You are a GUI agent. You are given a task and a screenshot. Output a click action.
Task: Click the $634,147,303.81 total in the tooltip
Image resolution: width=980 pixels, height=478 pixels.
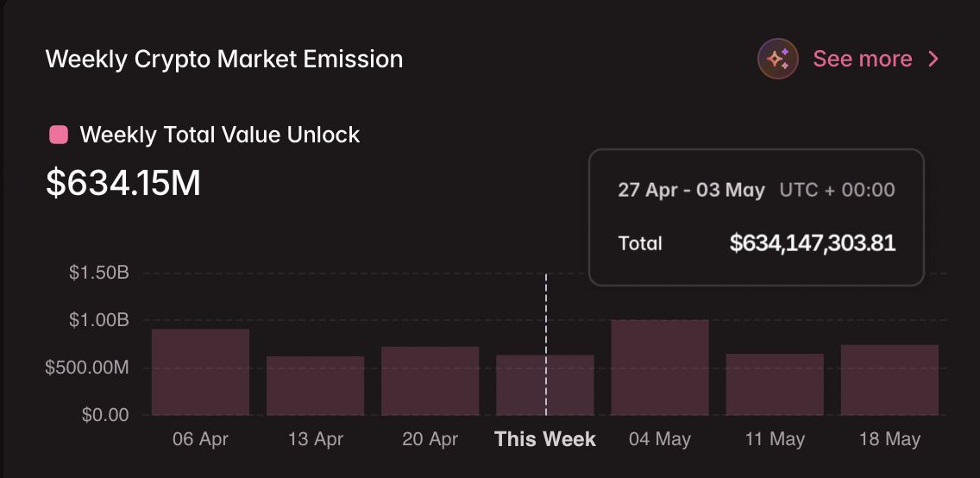click(812, 243)
